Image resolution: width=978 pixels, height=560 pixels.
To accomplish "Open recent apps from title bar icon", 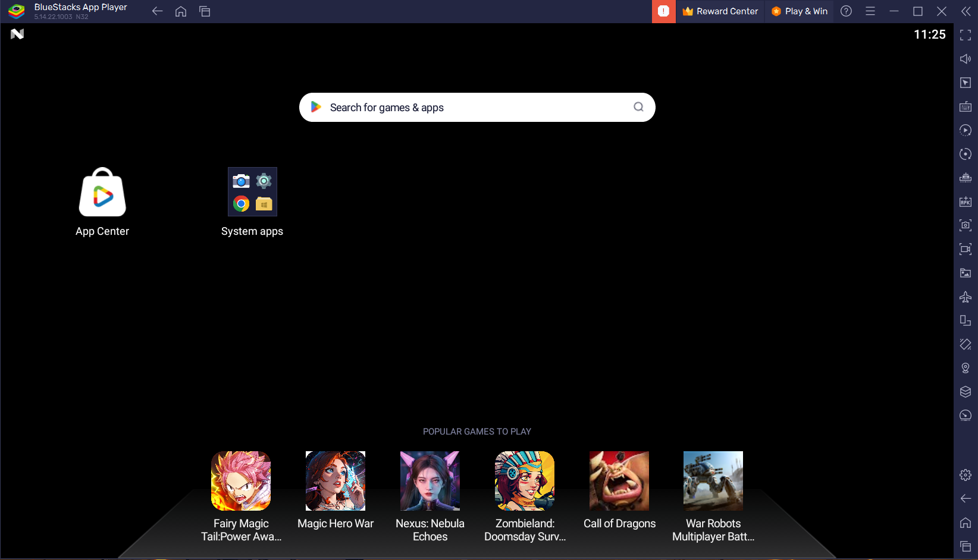I will tap(205, 11).
